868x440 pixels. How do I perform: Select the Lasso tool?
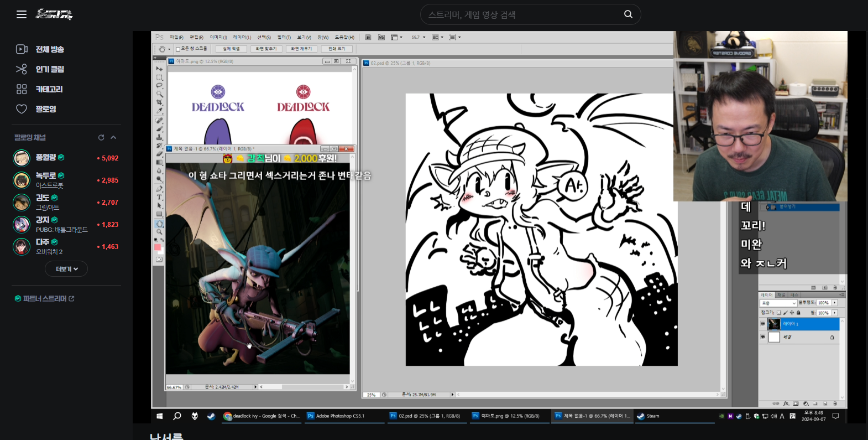pyautogui.click(x=159, y=86)
